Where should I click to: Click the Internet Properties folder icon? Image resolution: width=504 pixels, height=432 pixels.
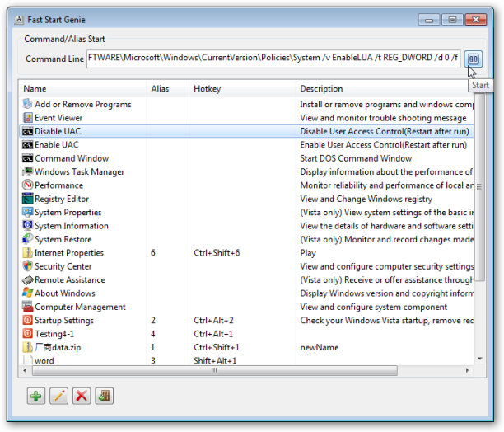[x=28, y=252]
